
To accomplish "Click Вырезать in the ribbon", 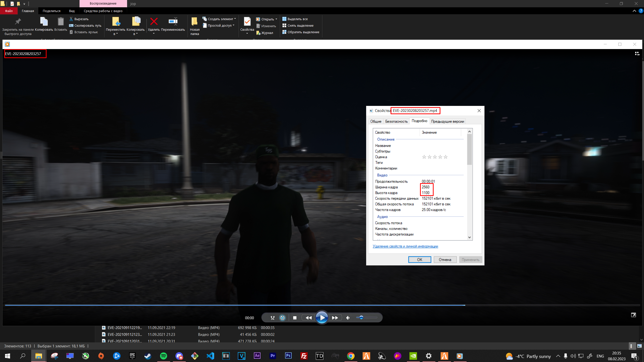I will 79,19.
